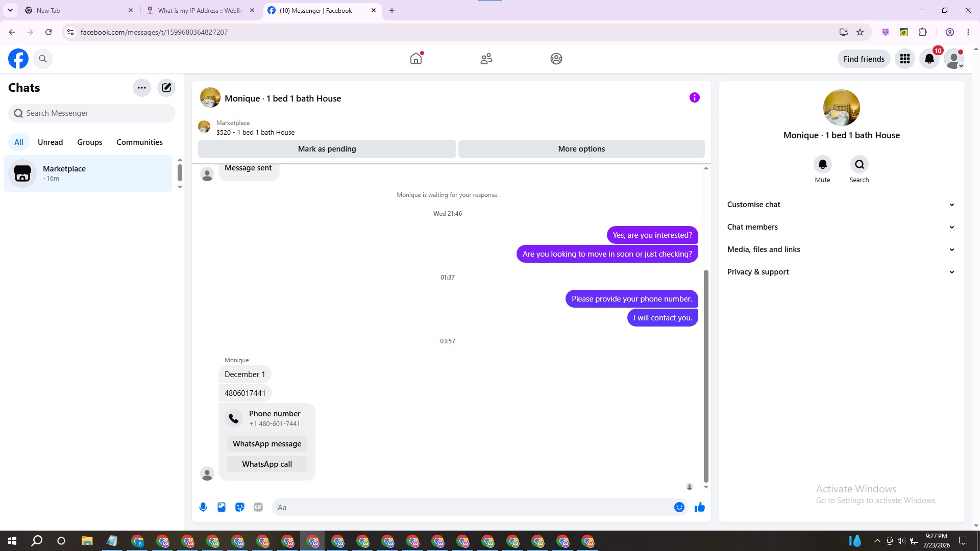Click the phone icon in contact card

[x=234, y=418]
